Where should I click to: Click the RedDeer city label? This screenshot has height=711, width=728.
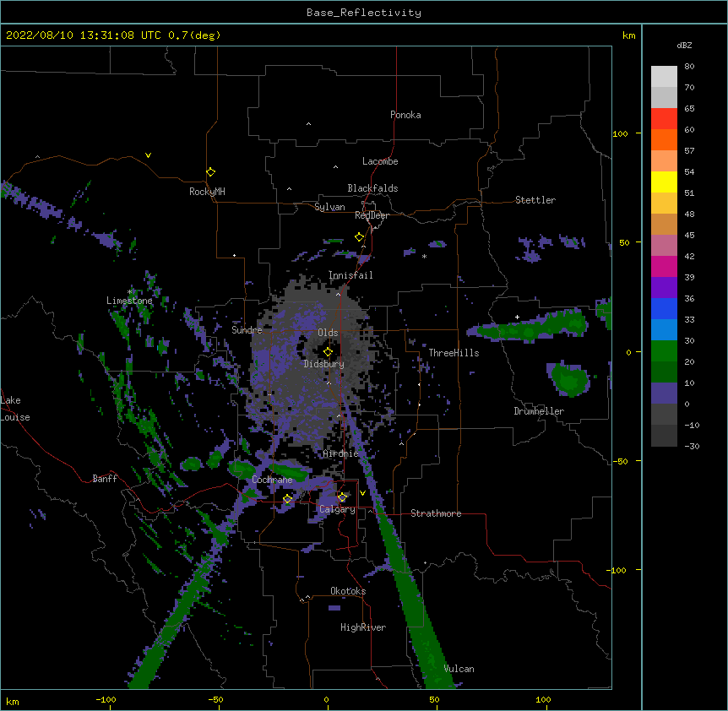372,215
